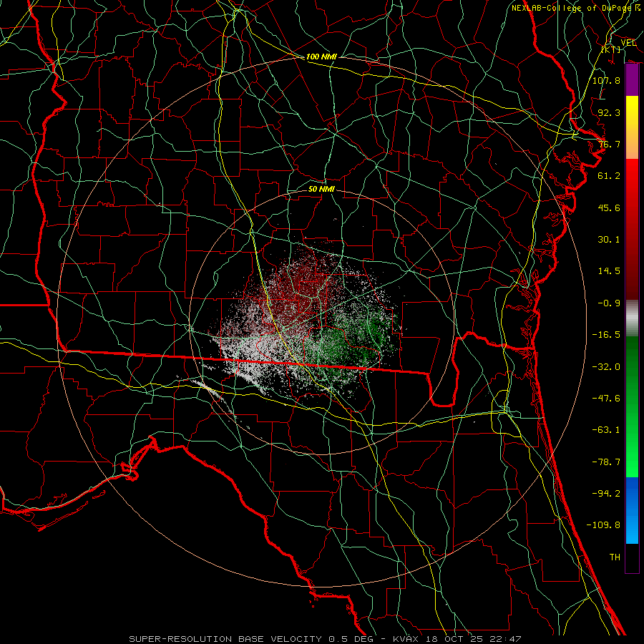Click the -0.9 velocity scale value
Screen dimensions: 644x644
tap(609, 303)
